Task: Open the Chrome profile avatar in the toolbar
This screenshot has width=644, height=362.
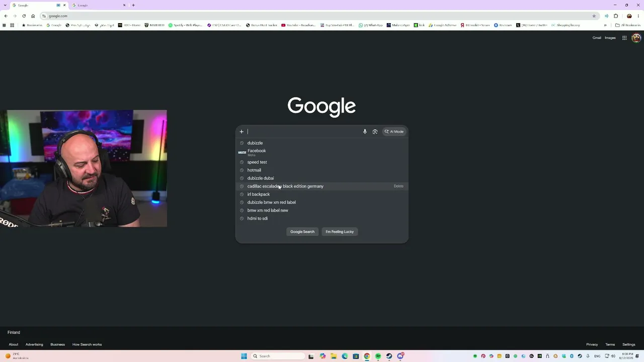Action: click(629, 16)
